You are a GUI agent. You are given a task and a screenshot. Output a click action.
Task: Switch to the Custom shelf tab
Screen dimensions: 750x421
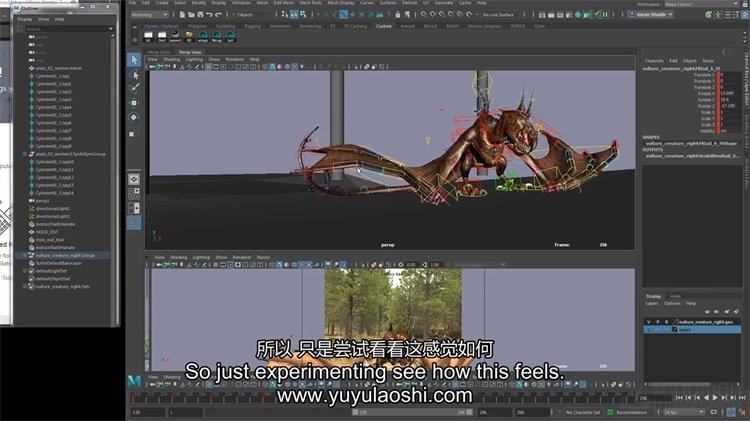pos(383,26)
